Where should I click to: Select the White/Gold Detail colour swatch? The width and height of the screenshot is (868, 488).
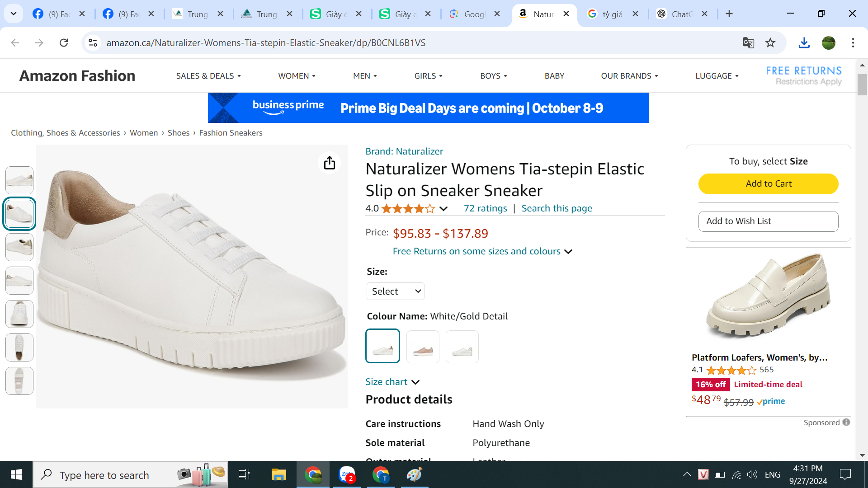pos(382,346)
